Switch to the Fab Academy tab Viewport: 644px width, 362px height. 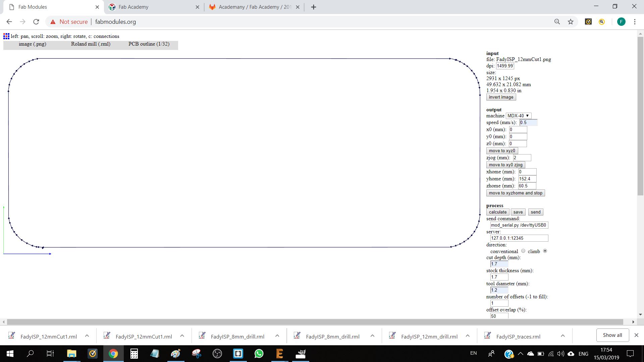[x=133, y=7]
